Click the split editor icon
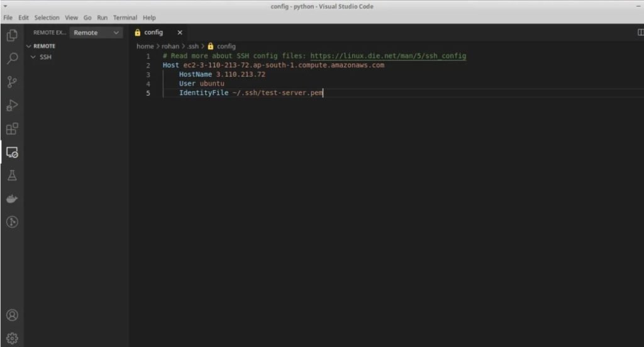 (640, 32)
